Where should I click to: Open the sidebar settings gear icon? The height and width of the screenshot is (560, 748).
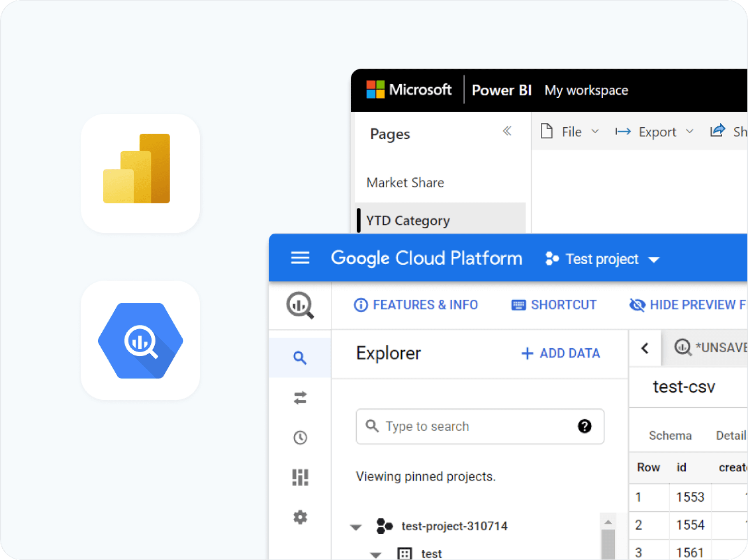pos(300,517)
